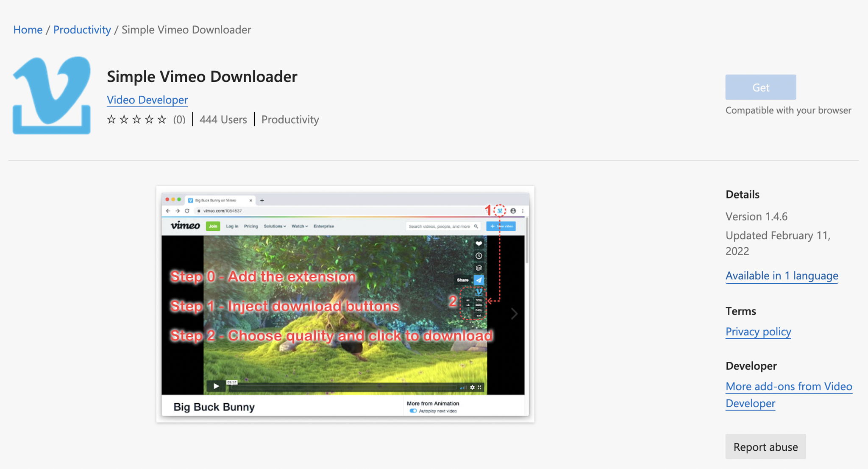Screen dimensions: 868x469
Task: Toggle Autoplay next video
Action: (414, 411)
